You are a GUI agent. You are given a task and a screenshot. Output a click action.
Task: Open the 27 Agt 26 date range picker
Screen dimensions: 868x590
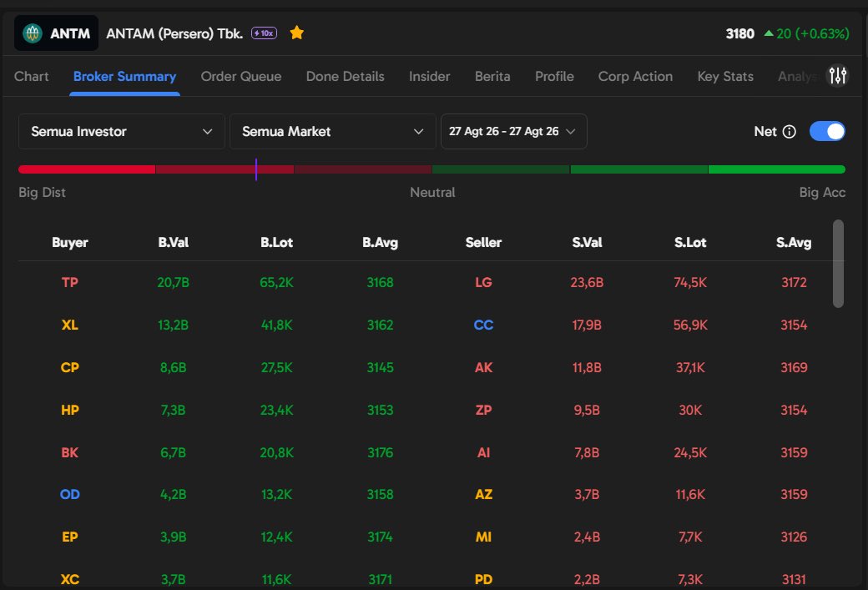(x=514, y=132)
